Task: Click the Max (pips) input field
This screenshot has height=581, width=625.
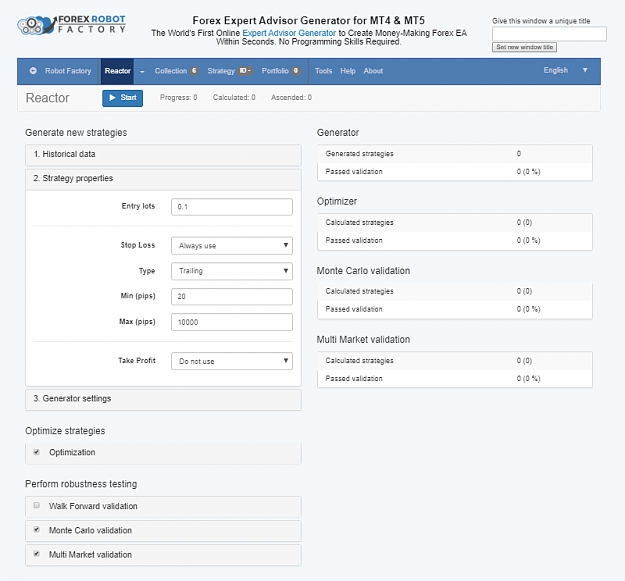Action: click(x=232, y=322)
